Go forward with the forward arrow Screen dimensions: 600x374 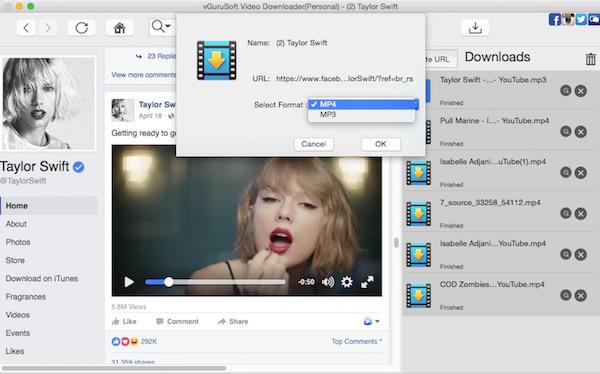(x=48, y=28)
